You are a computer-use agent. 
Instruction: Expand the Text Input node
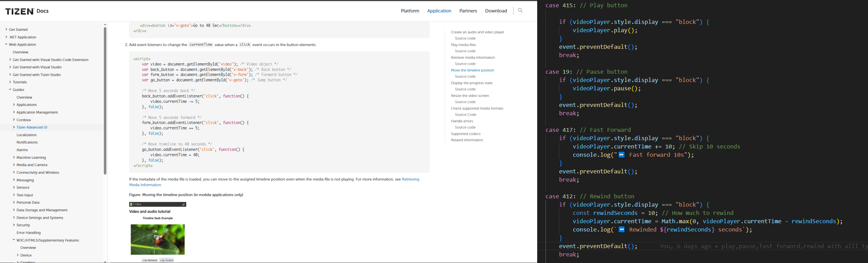coord(14,195)
